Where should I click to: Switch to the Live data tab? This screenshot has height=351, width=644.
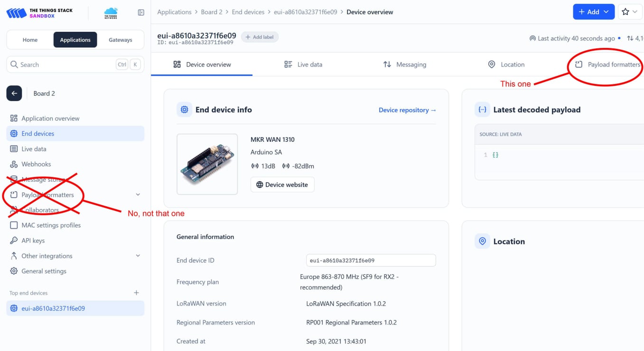point(303,65)
